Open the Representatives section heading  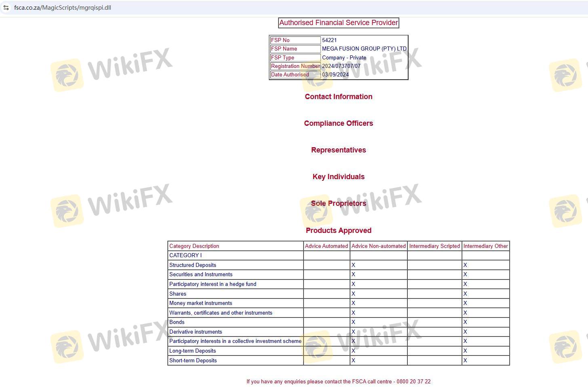pos(338,150)
